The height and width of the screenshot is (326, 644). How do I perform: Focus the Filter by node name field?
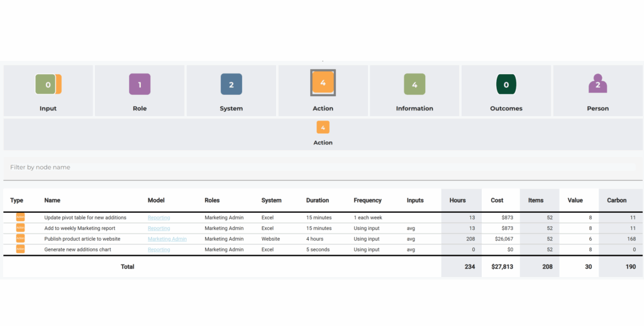pos(322,168)
